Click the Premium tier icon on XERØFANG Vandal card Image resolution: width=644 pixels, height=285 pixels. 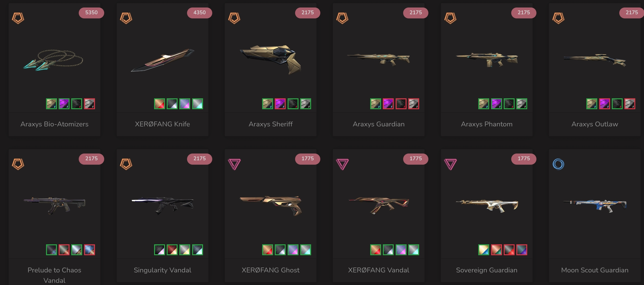pos(342,164)
